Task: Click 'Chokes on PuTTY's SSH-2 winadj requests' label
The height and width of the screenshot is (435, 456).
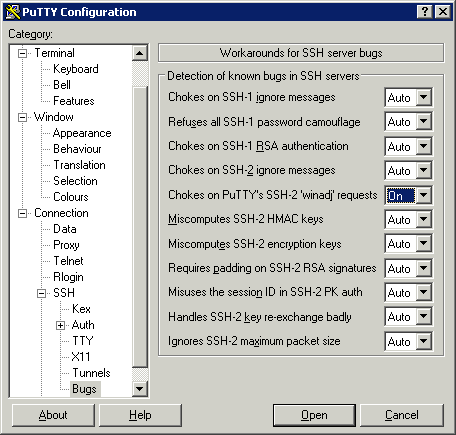Action: click(272, 195)
